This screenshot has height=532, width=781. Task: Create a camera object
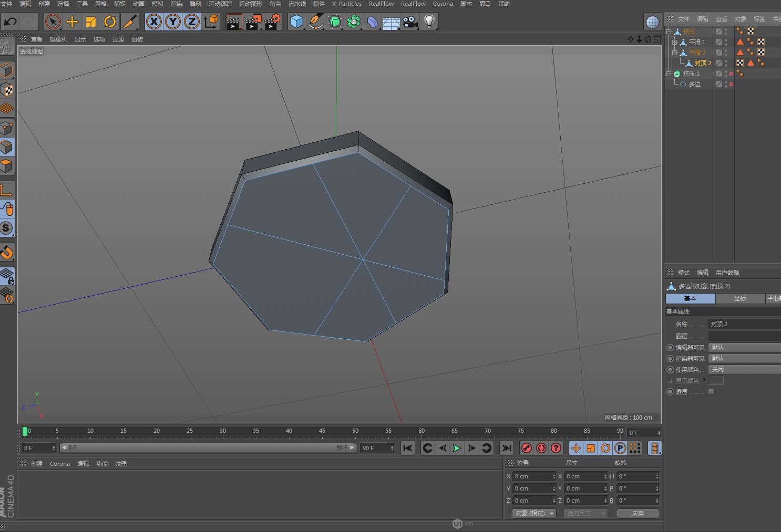[x=410, y=22]
